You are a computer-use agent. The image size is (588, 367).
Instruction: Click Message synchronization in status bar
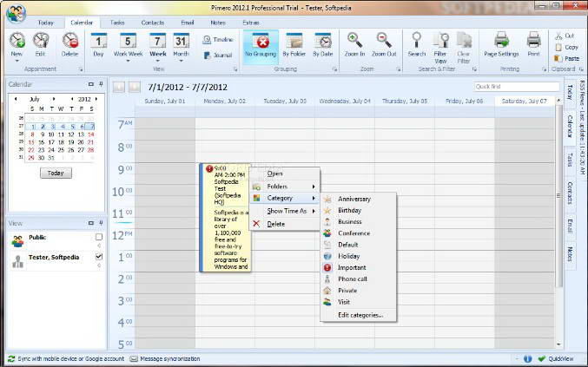165,359
